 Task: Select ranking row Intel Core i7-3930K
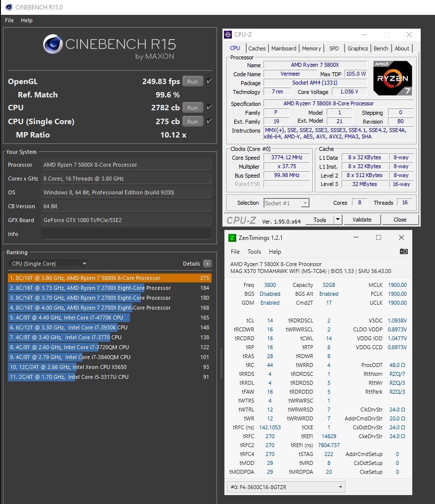(110, 327)
